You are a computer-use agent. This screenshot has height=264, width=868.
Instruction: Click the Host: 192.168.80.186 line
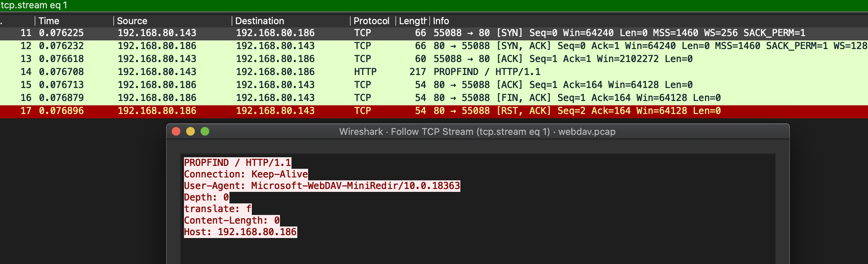click(240, 232)
